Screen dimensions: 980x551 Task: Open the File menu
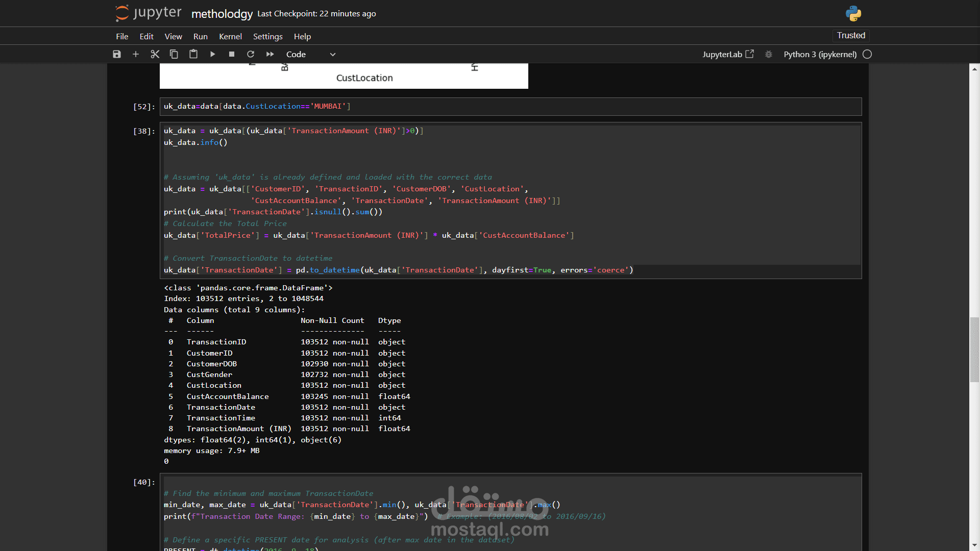(x=122, y=36)
